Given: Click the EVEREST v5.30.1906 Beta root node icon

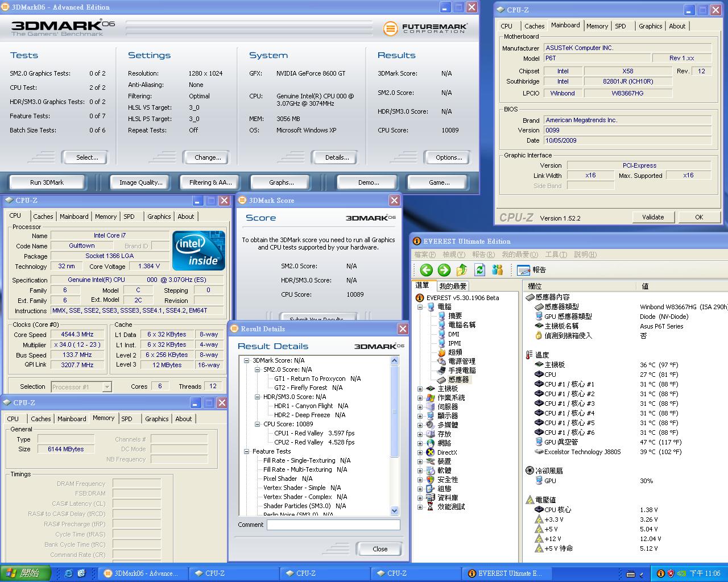Looking at the screenshot, I should [420, 298].
